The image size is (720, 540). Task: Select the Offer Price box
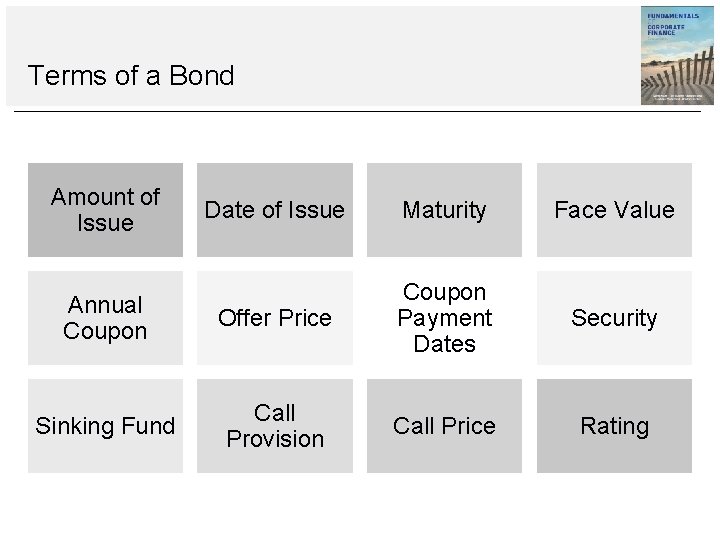pyautogui.click(x=275, y=318)
